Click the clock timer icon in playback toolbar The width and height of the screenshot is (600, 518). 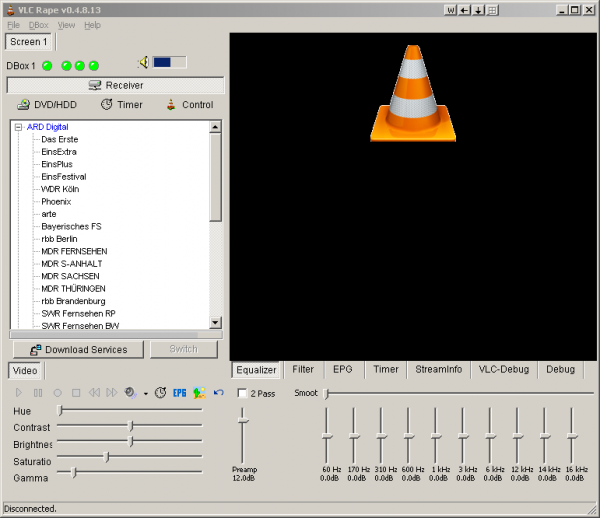[x=161, y=393]
